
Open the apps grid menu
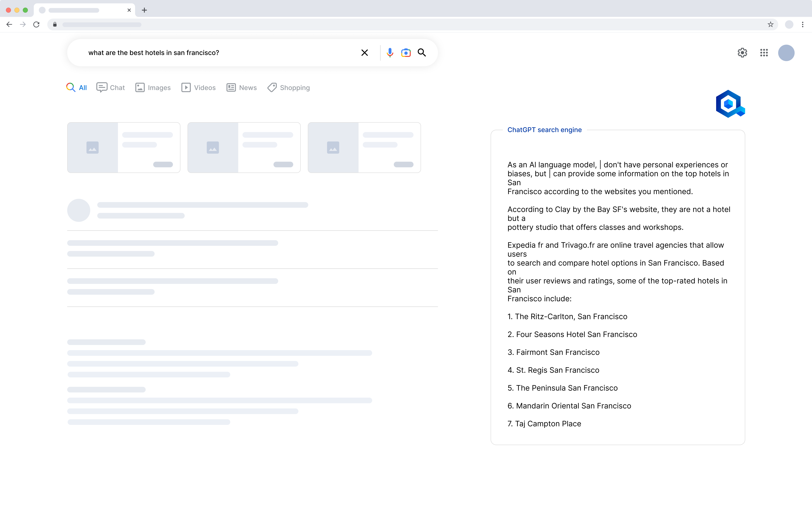pos(764,52)
